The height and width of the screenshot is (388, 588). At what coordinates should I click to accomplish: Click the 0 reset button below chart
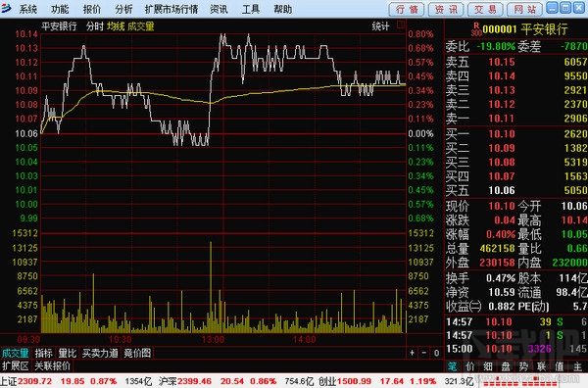point(436,353)
